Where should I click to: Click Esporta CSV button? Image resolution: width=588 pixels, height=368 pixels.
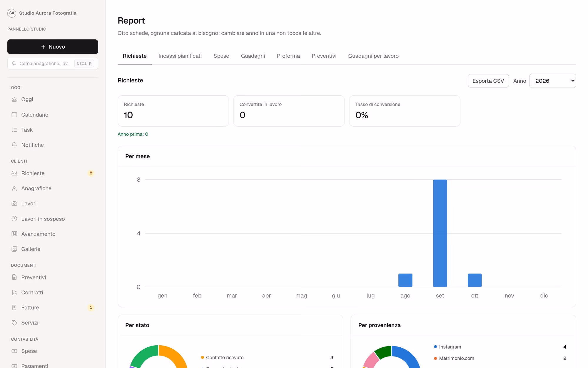pyautogui.click(x=488, y=81)
